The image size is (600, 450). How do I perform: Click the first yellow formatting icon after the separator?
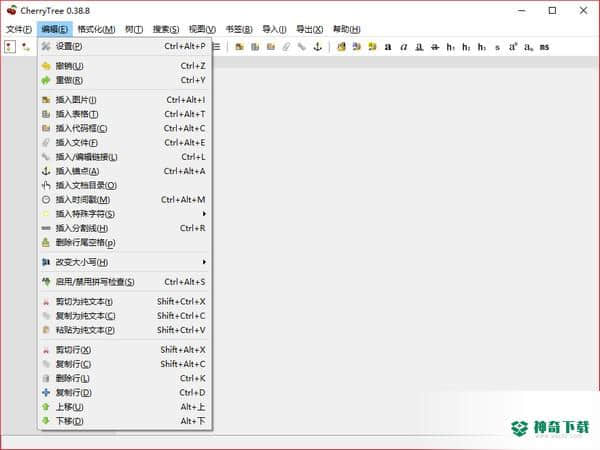[x=341, y=47]
